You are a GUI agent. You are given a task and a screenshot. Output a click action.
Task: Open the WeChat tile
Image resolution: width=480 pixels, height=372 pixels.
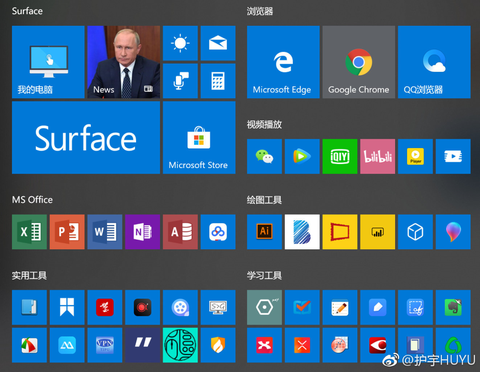264,156
